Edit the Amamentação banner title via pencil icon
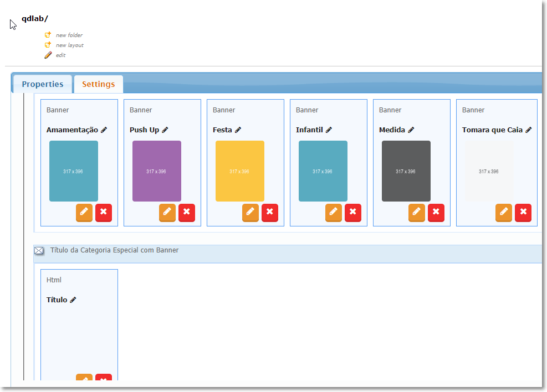 (x=104, y=130)
